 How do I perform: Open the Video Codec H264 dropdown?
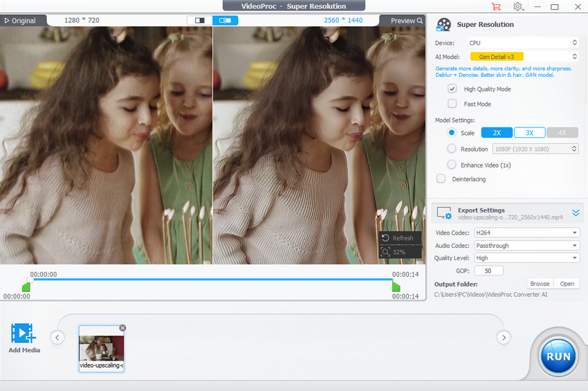point(527,233)
